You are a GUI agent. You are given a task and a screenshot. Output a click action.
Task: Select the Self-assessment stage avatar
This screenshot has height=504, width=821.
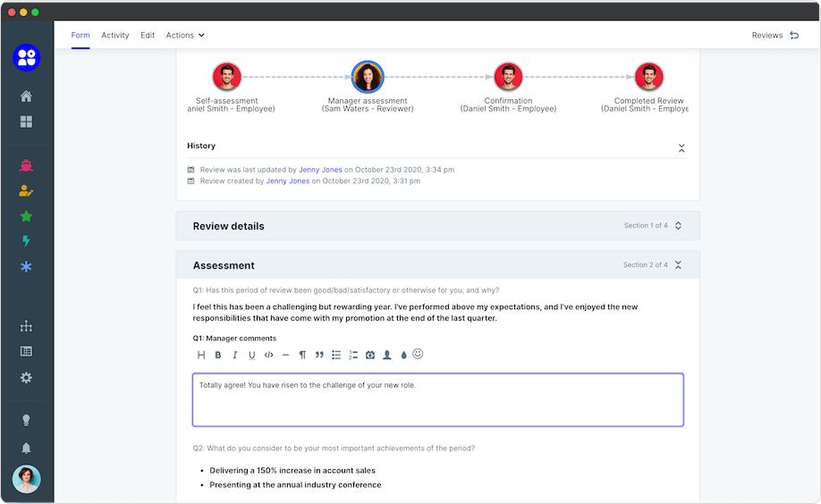[227, 77]
